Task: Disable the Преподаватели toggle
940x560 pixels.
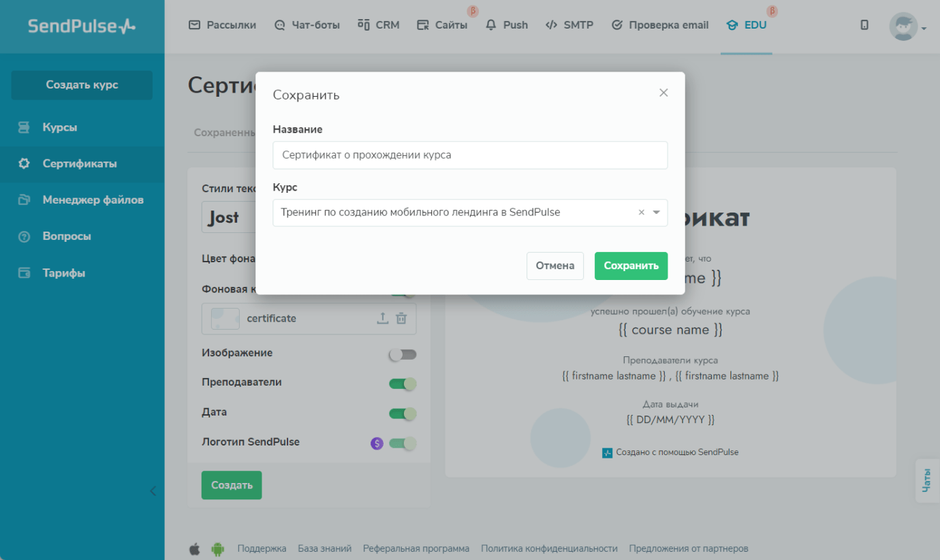Action: pyautogui.click(x=402, y=384)
